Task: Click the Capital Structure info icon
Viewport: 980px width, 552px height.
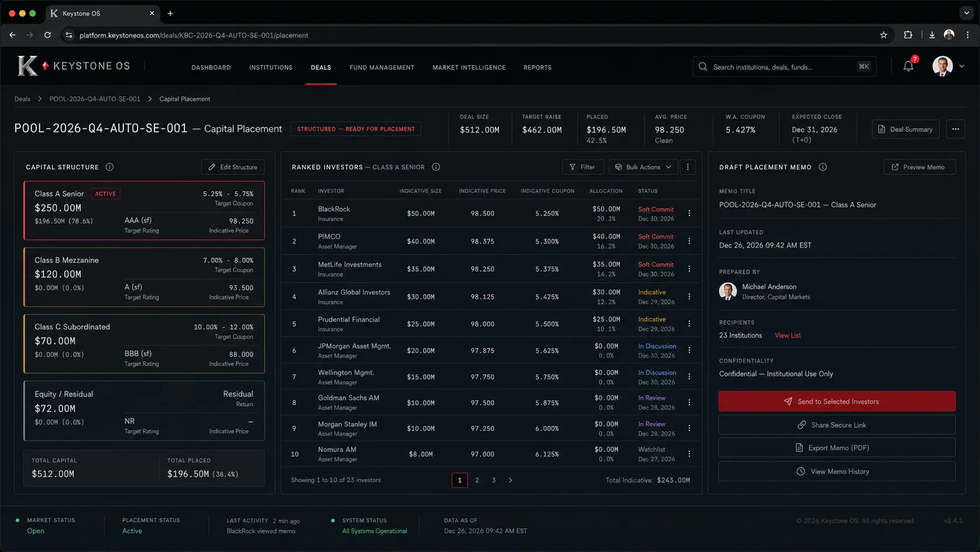Action: pyautogui.click(x=110, y=167)
